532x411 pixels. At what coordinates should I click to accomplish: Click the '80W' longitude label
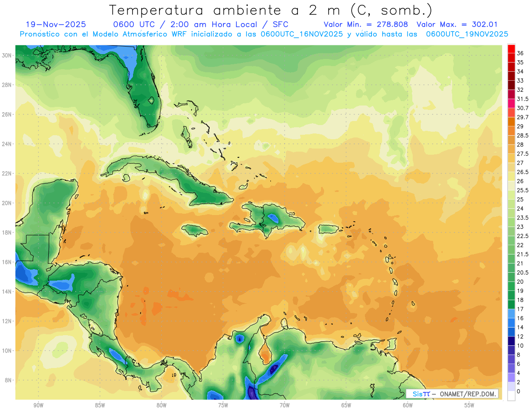(161, 405)
